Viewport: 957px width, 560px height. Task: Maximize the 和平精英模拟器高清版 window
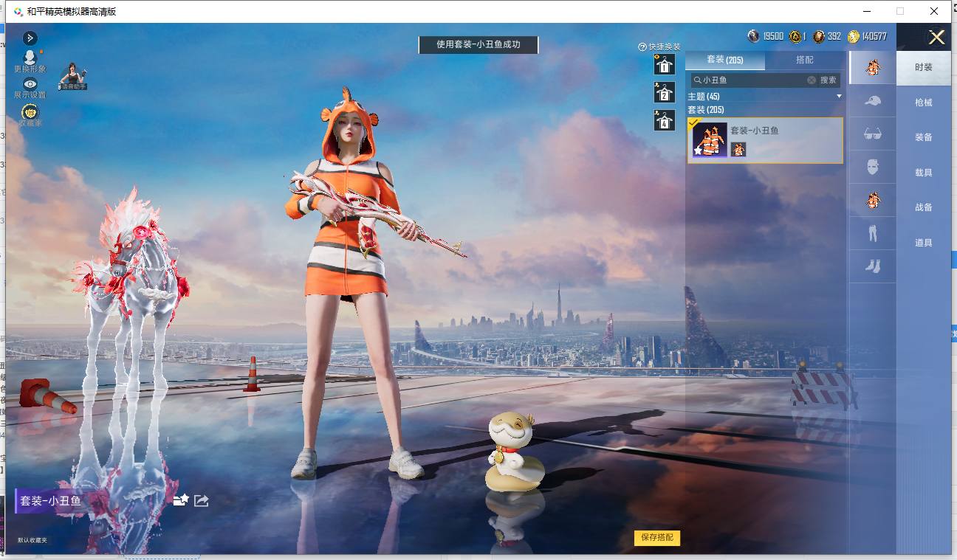click(900, 11)
